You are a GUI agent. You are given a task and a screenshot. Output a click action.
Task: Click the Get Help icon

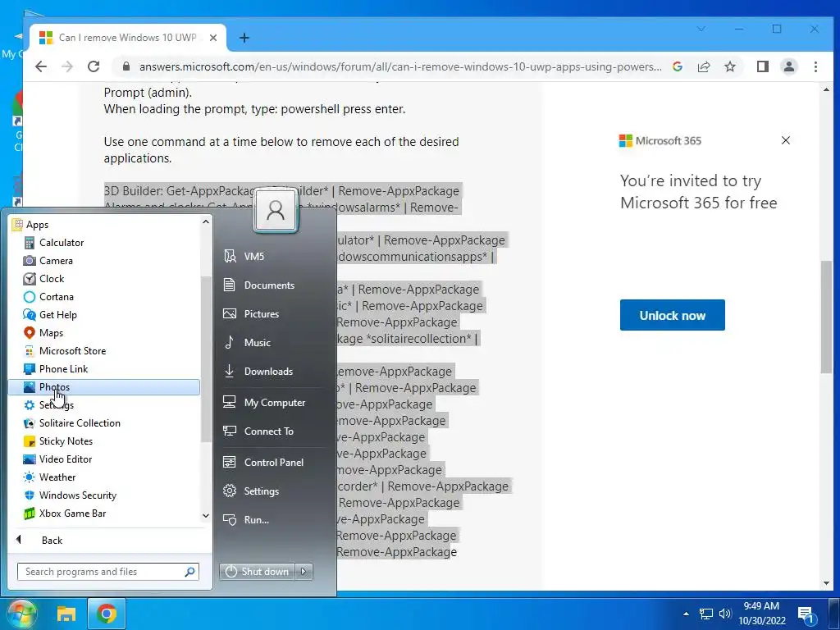click(x=30, y=315)
